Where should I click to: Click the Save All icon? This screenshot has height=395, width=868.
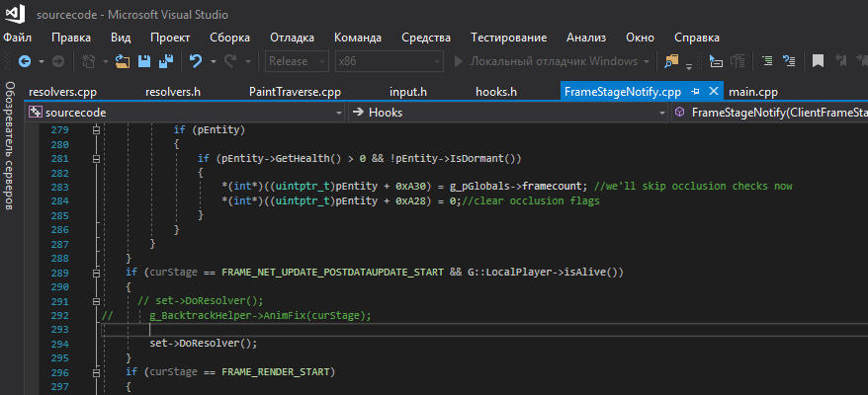(x=165, y=61)
